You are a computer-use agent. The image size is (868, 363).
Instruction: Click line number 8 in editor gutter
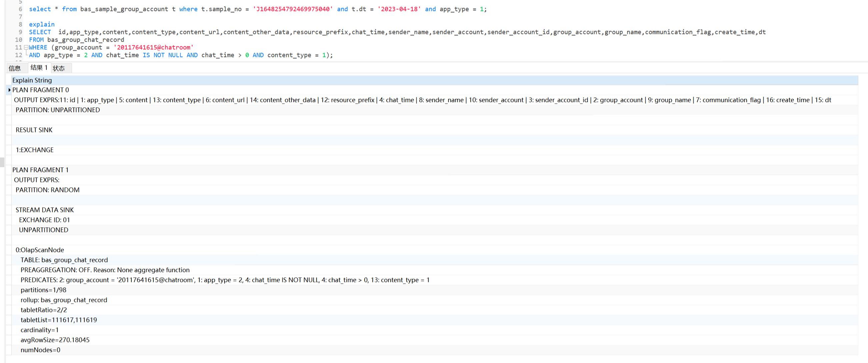pyautogui.click(x=20, y=24)
